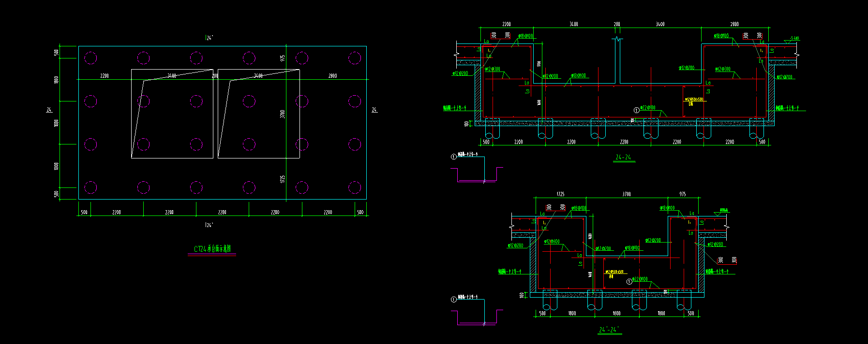Image resolution: width=868 pixels, height=344 pixels.
Task: Select the 975 dimension atop section 24'-24'
Action: coord(682,194)
